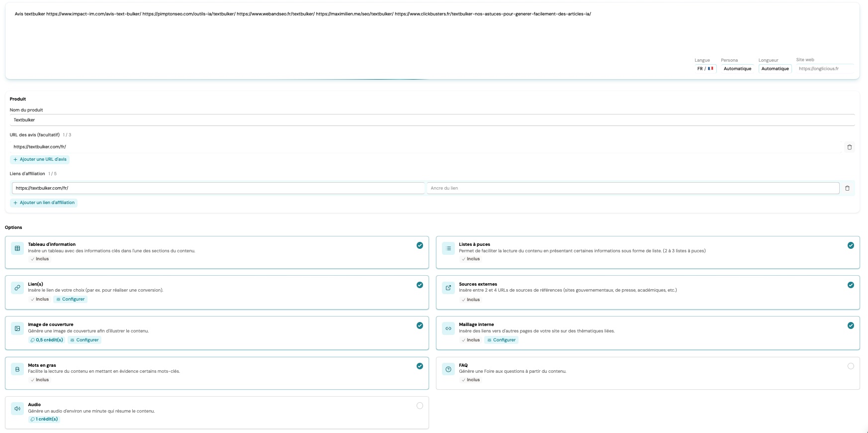Image resolution: width=868 pixels, height=433 pixels.
Task: Click the Tableau d'information table icon
Action: click(x=17, y=248)
